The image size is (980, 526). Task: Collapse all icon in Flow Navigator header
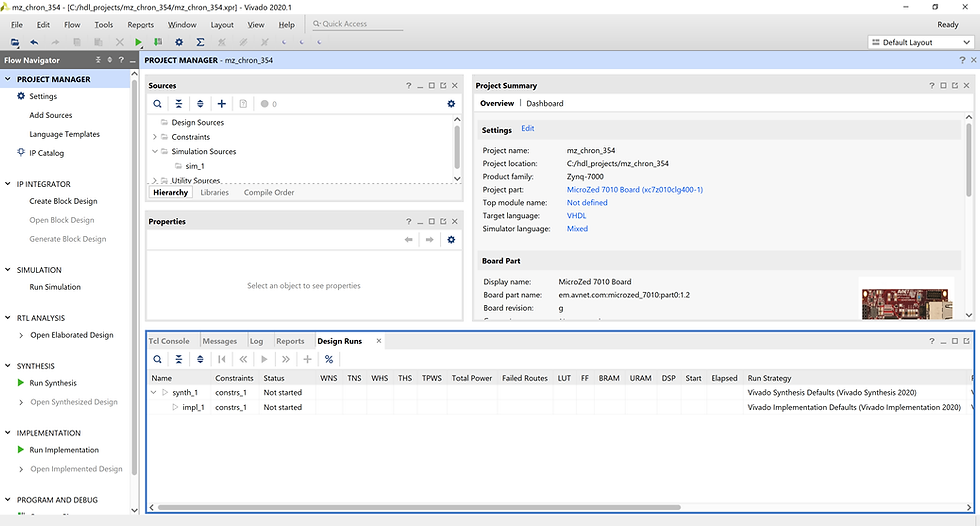coord(98,60)
